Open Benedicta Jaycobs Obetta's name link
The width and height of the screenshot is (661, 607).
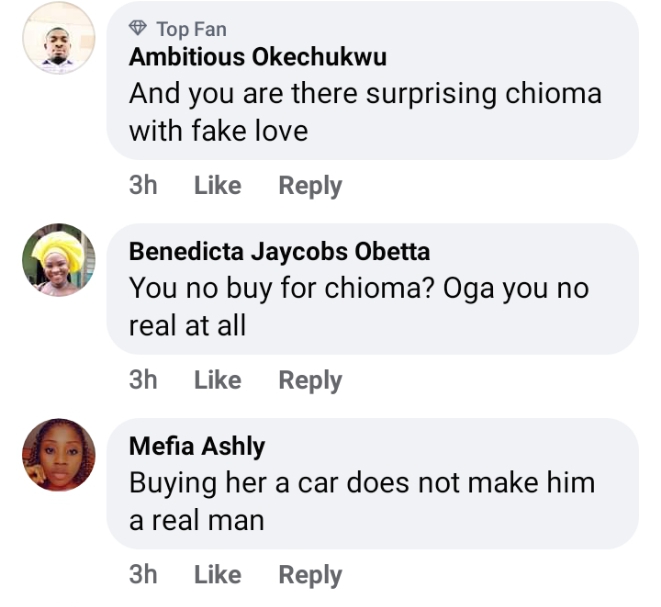coord(280,252)
